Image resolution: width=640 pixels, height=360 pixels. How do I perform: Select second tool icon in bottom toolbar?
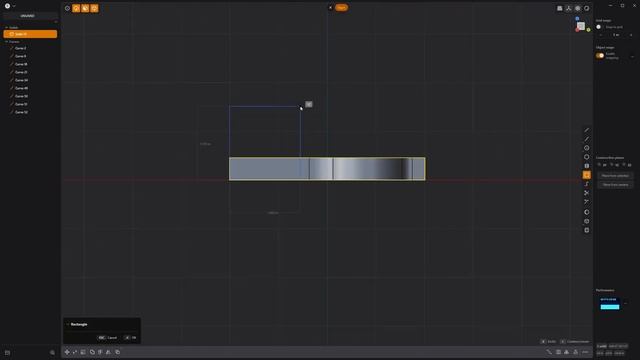click(75, 352)
